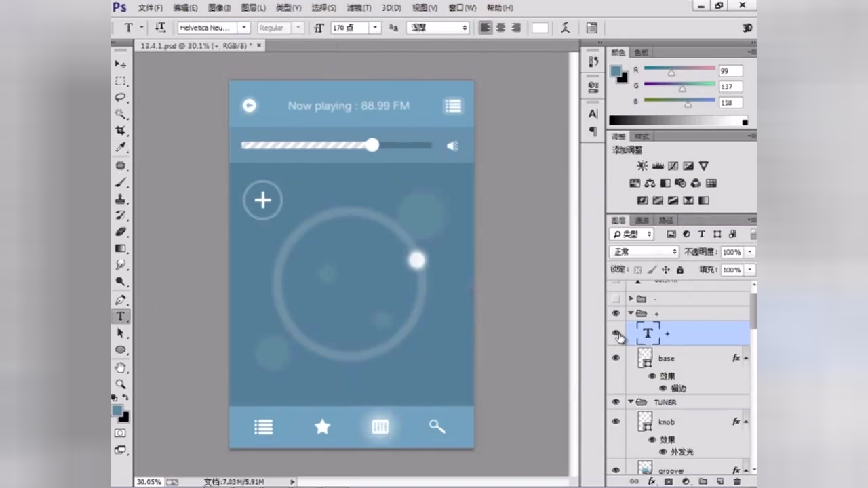Viewport: 868px width, 488px height.
Task: Collapse the '+' layer group
Action: coord(631,313)
